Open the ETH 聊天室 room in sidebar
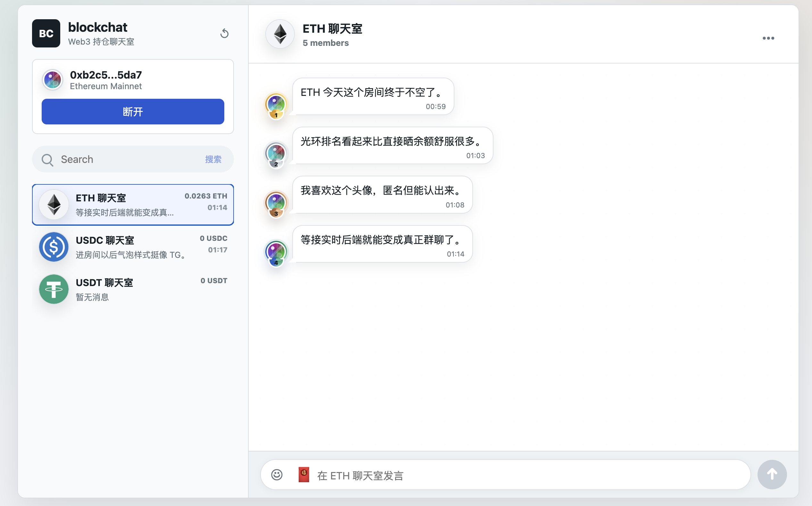Screen dimensions: 812x506 [x=133, y=205]
